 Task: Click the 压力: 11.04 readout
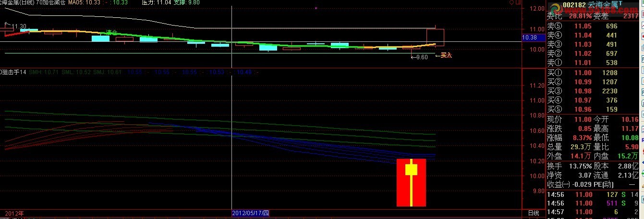coord(157,2)
